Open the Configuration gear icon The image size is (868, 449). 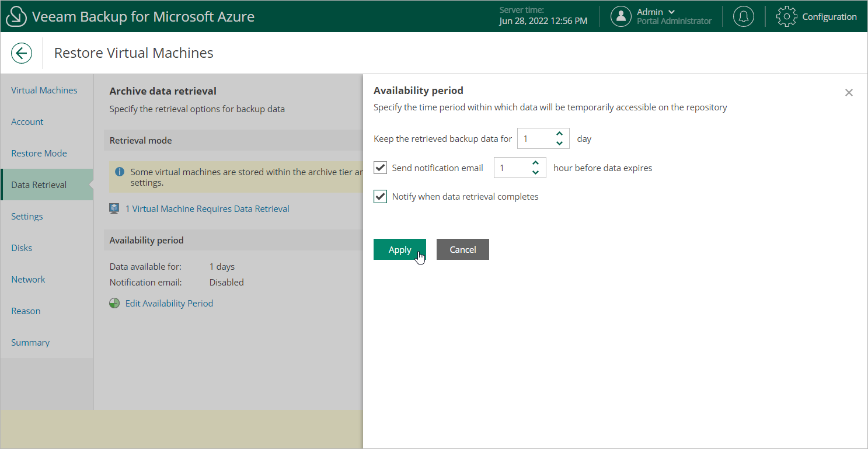786,16
